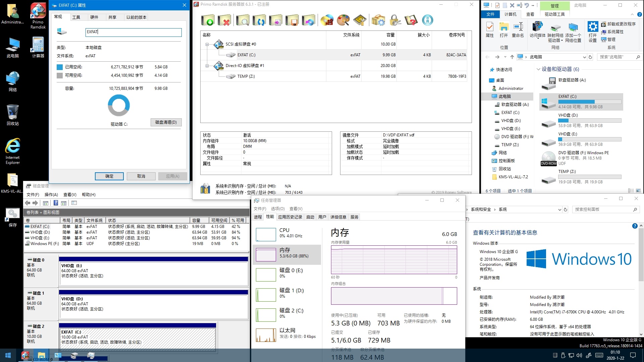Click the blue info about icon in Primo Ramdisk
This screenshot has height=362, width=644.
pyautogui.click(x=428, y=20)
